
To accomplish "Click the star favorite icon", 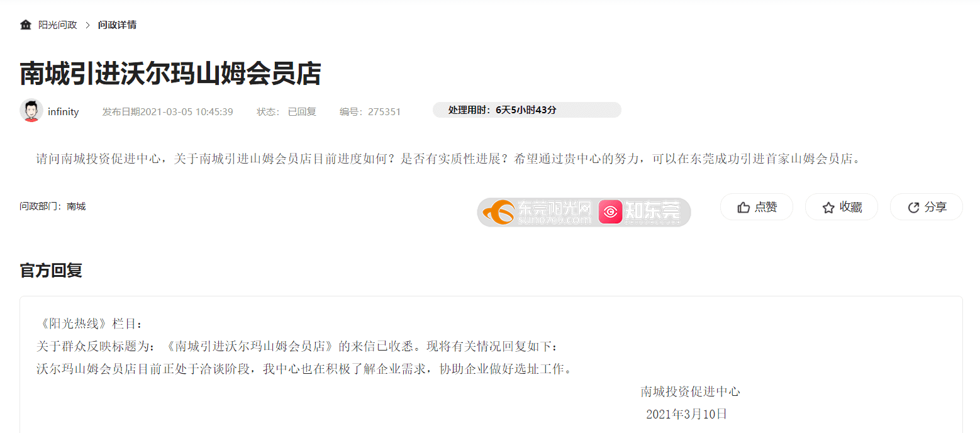I will coord(828,207).
